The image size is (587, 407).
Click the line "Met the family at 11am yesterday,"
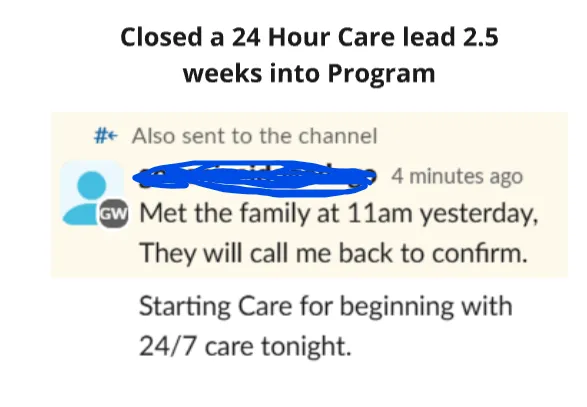(339, 214)
